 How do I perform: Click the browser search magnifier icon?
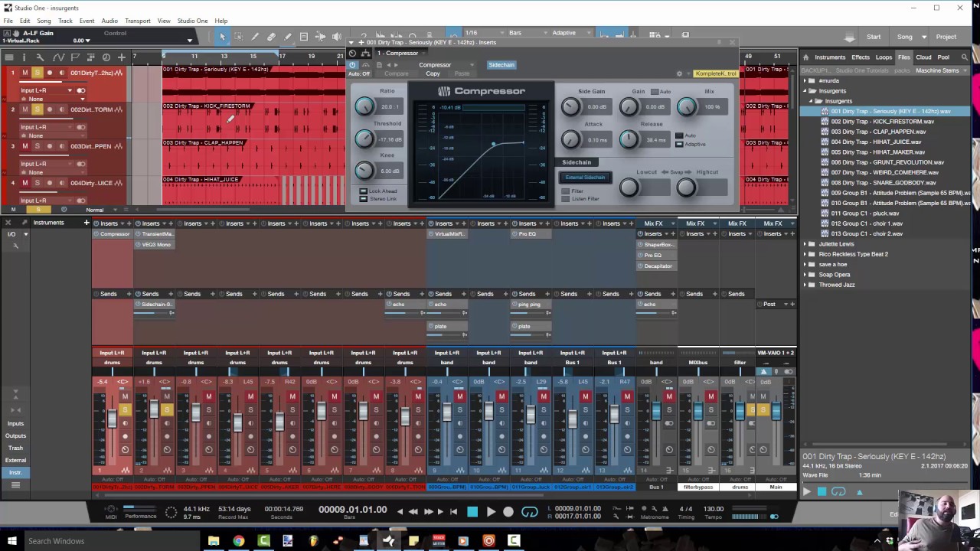(965, 57)
